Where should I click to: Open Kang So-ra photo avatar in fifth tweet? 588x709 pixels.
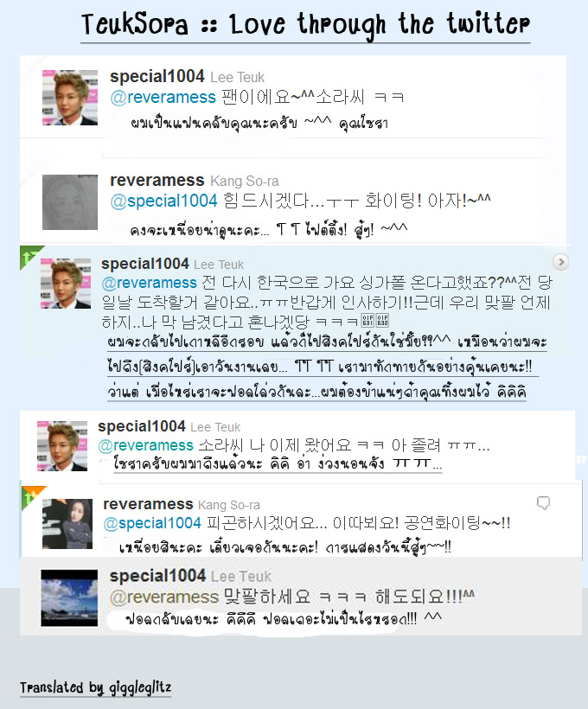[67, 524]
